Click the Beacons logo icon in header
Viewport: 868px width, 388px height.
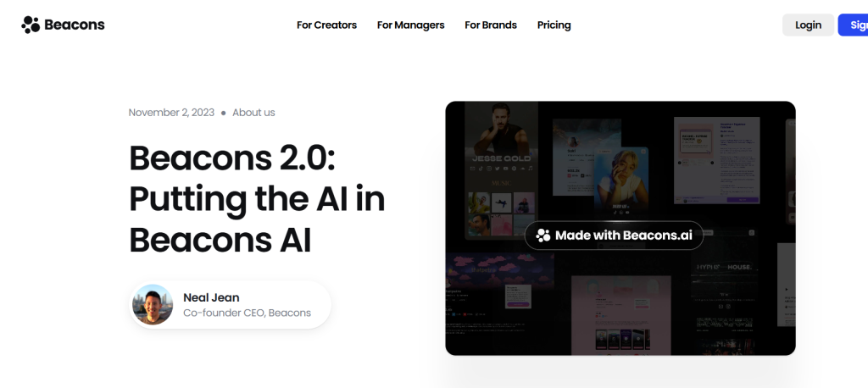[x=31, y=25]
